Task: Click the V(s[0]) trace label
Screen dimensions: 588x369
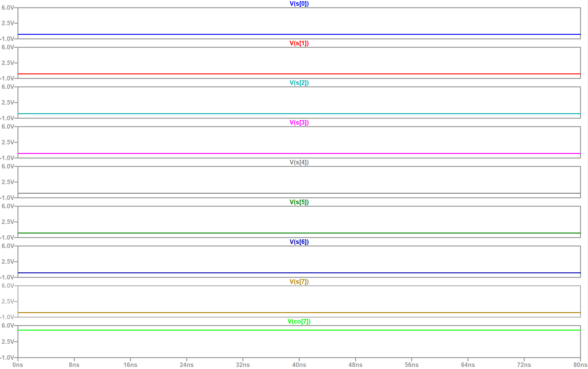Action: pos(299,4)
